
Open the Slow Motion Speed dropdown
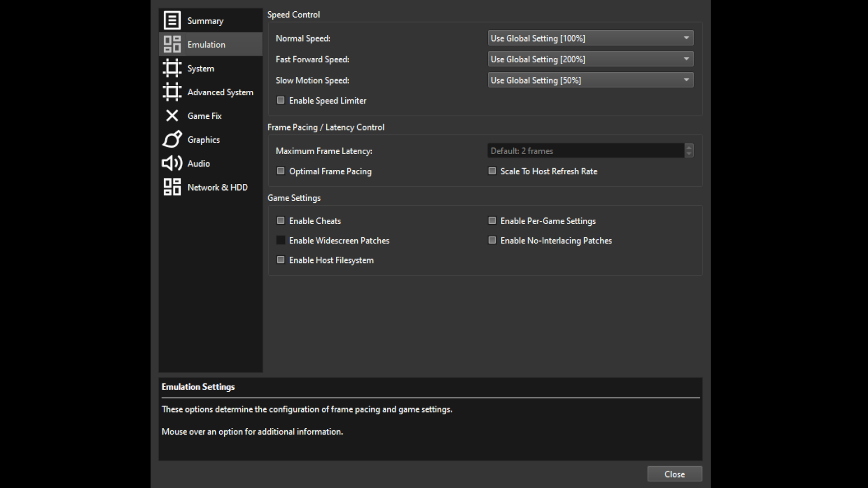(x=590, y=80)
